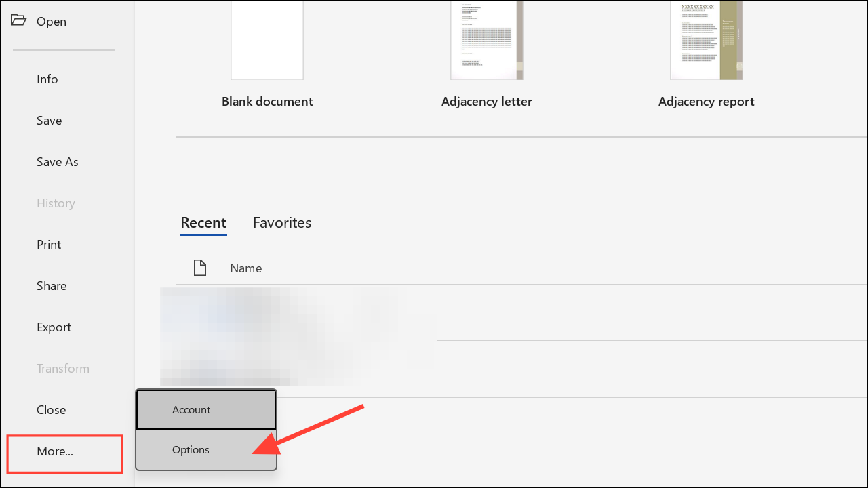Open the Open page with folder icon
This screenshot has height=488, width=868.
coord(39,21)
